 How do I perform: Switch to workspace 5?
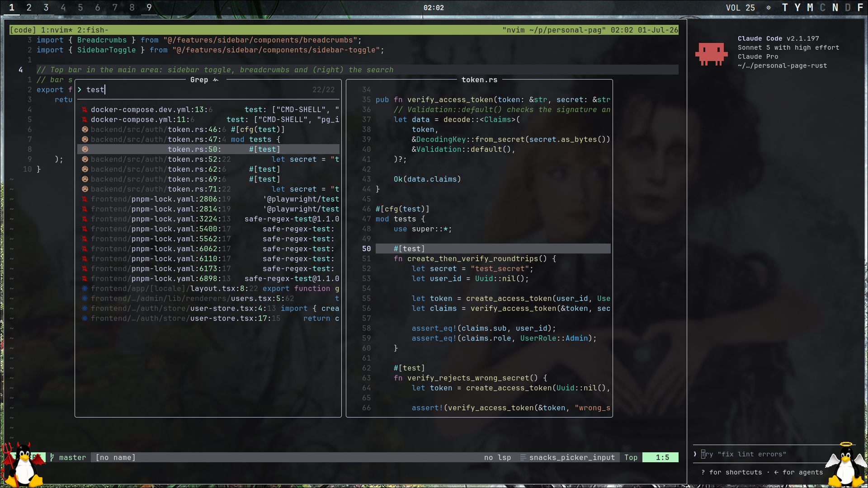click(x=80, y=8)
